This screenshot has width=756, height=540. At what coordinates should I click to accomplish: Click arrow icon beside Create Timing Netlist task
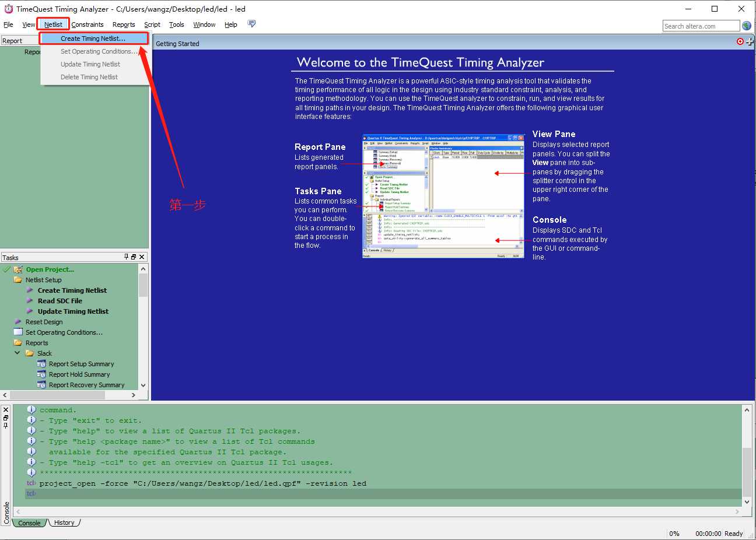[30, 290]
